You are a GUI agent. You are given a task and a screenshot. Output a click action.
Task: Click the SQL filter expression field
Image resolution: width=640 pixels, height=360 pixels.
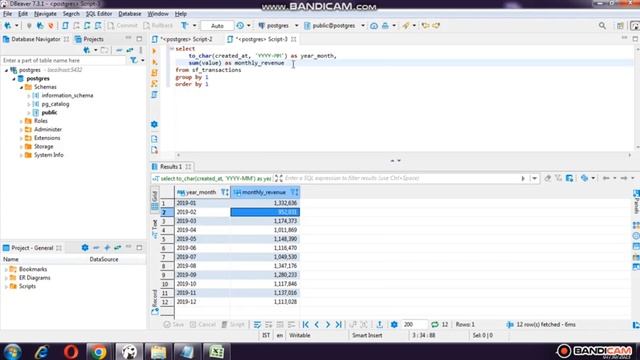(x=401, y=178)
